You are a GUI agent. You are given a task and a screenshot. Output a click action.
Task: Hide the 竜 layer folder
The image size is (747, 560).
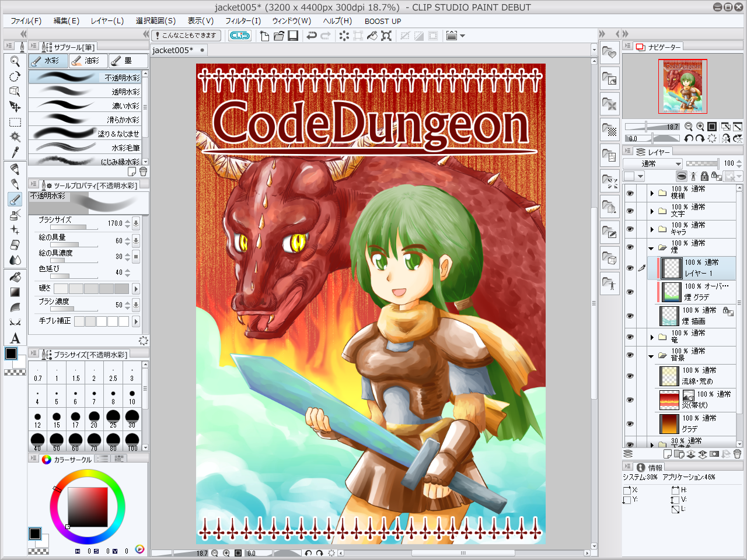630,337
